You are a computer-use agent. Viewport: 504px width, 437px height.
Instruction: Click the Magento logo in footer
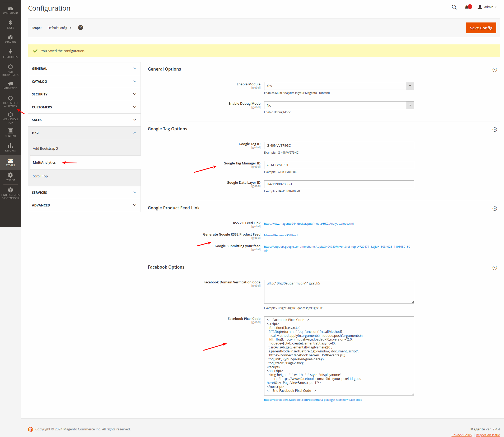(31, 429)
